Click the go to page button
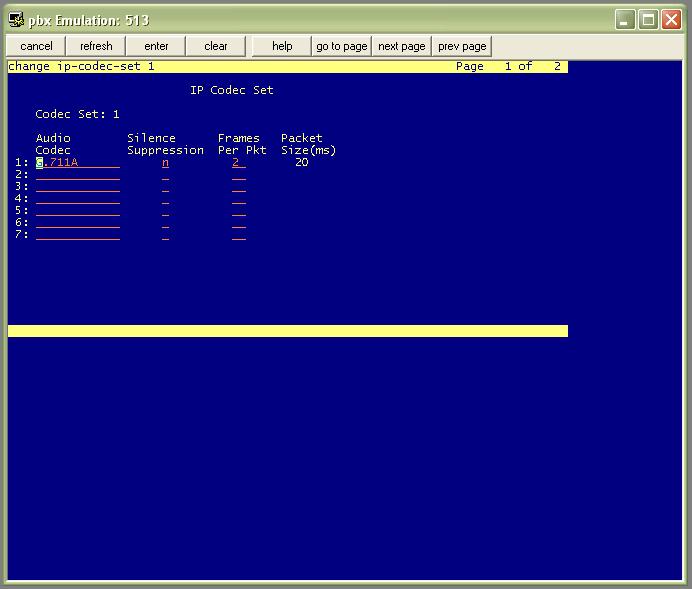This screenshot has width=692, height=589. coord(342,46)
